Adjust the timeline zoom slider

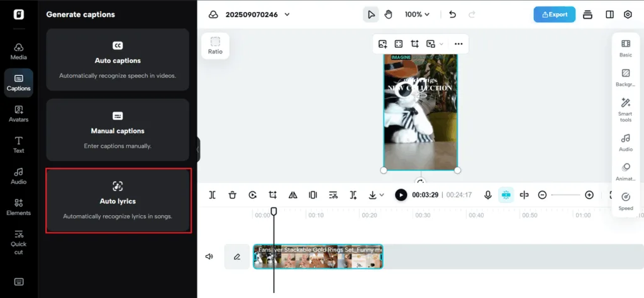click(x=565, y=195)
